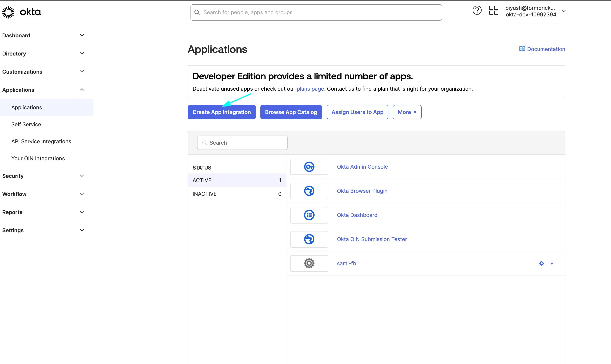Click the Browse App Catalog button
Screen dimensions: 611x364
(291, 112)
